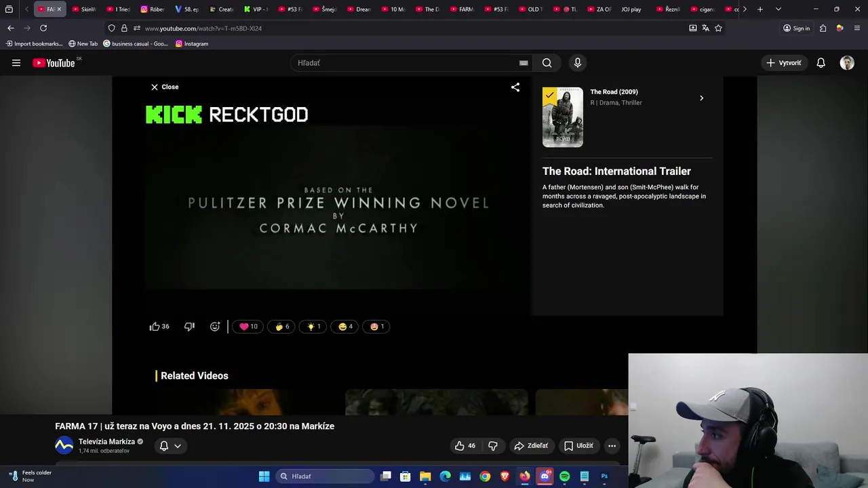Open site tracking protection shield

tap(111, 28)
